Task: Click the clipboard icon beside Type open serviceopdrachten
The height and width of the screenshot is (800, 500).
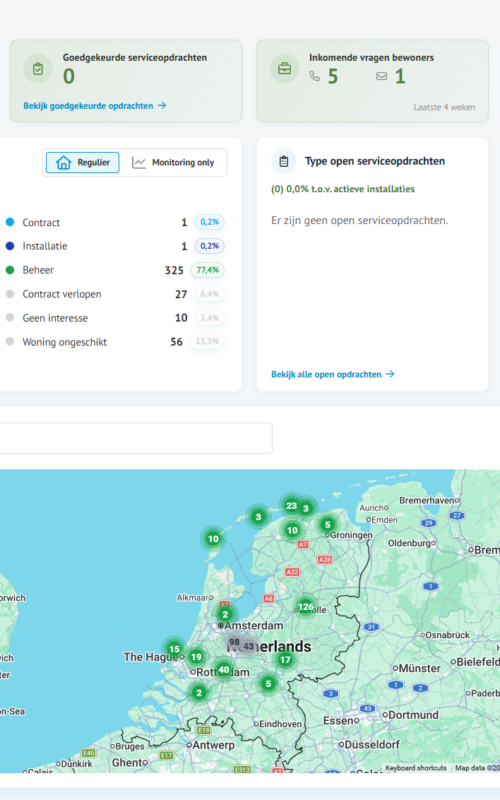Action: point(284,161)
